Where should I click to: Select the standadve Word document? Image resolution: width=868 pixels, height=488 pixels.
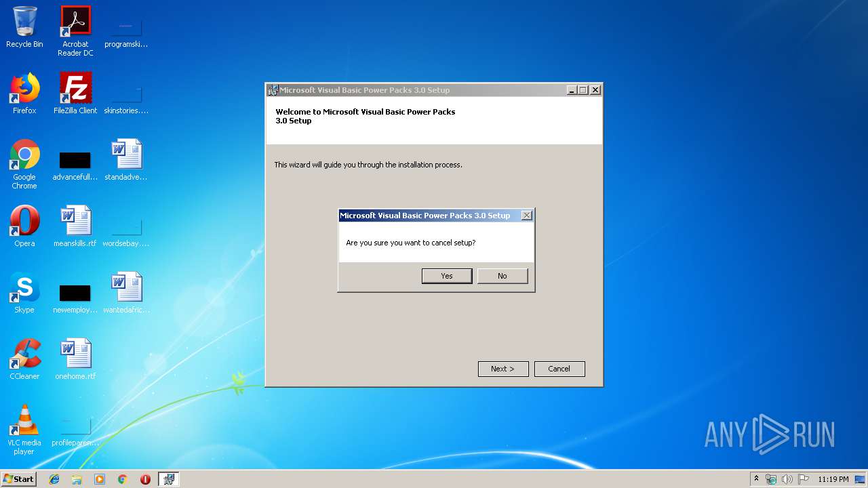(x=126, y=160)
